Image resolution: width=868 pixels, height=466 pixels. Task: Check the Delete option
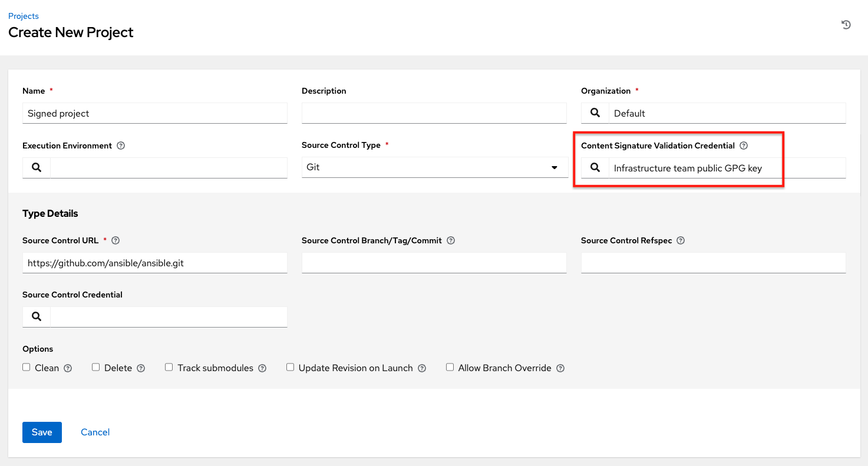(x=95, y=366)
